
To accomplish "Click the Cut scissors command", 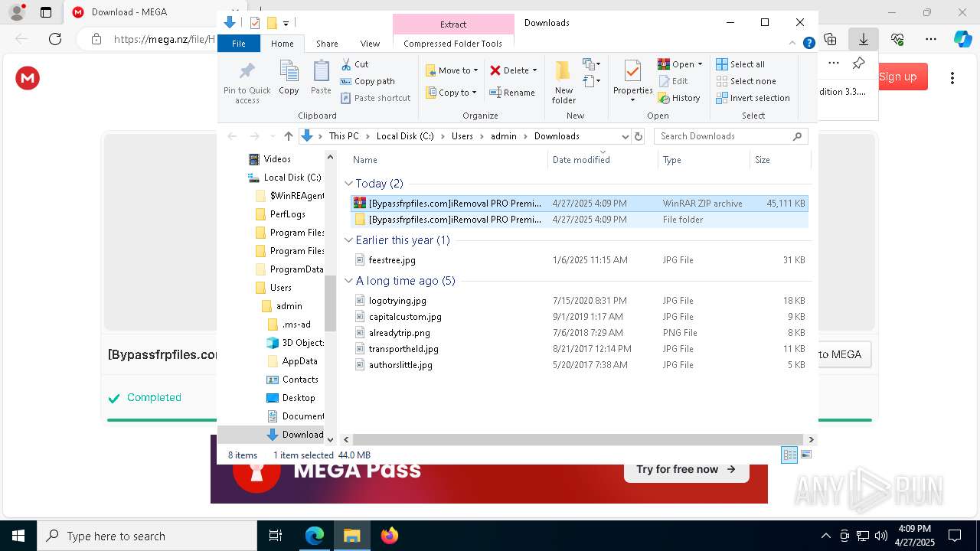I will pyautogui.click(x=354, y=64).
